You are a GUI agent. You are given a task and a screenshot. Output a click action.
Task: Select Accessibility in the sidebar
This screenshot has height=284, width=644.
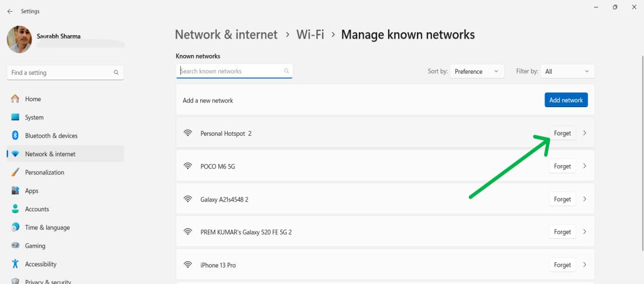click(41, 264)
